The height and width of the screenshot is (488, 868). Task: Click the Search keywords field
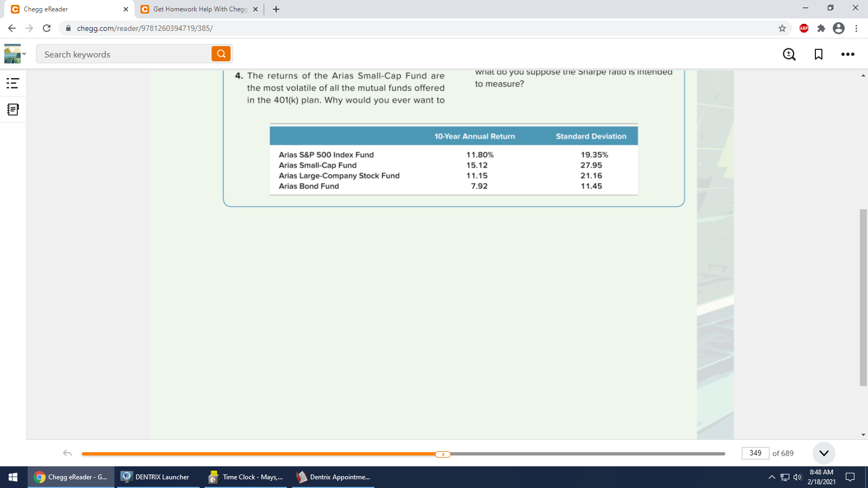click(124, 54)
